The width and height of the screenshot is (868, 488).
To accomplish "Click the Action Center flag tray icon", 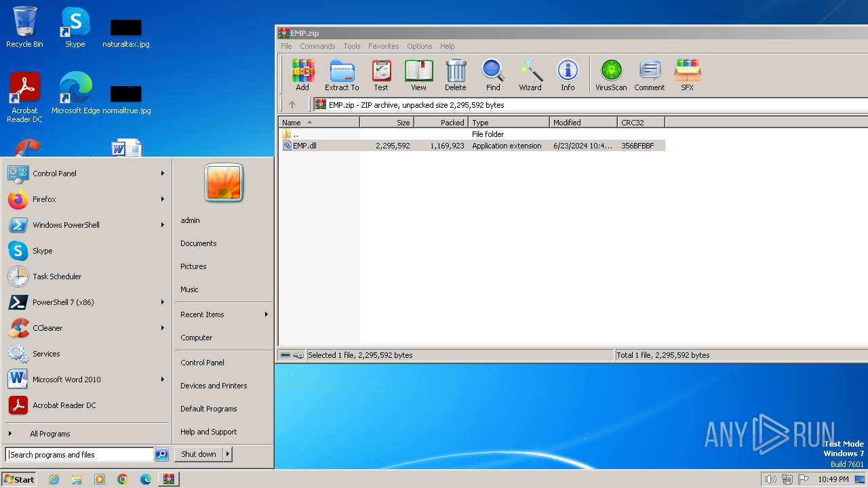I will pyautogui.click(x=804, y=479).
